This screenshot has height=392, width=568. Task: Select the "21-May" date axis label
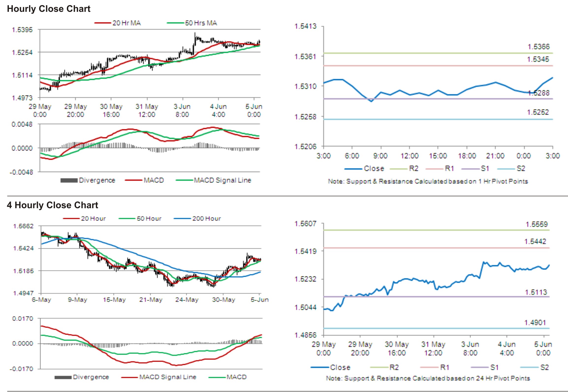151,300
